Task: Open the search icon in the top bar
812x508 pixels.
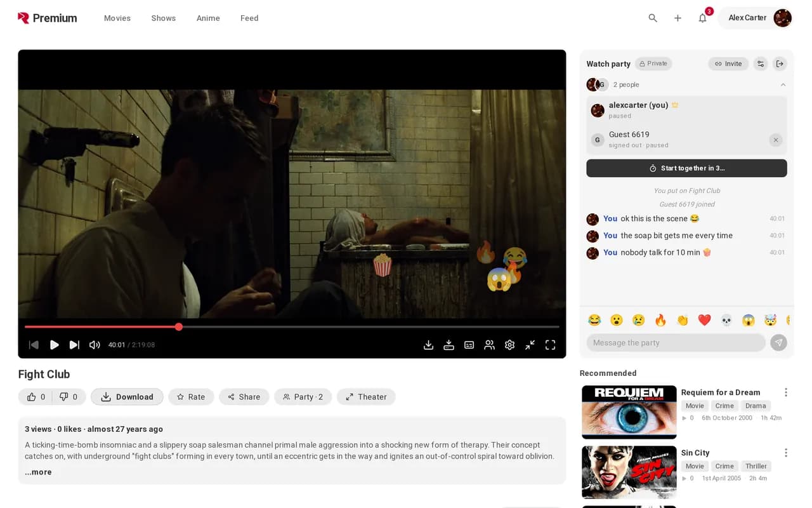Action: 653,18
